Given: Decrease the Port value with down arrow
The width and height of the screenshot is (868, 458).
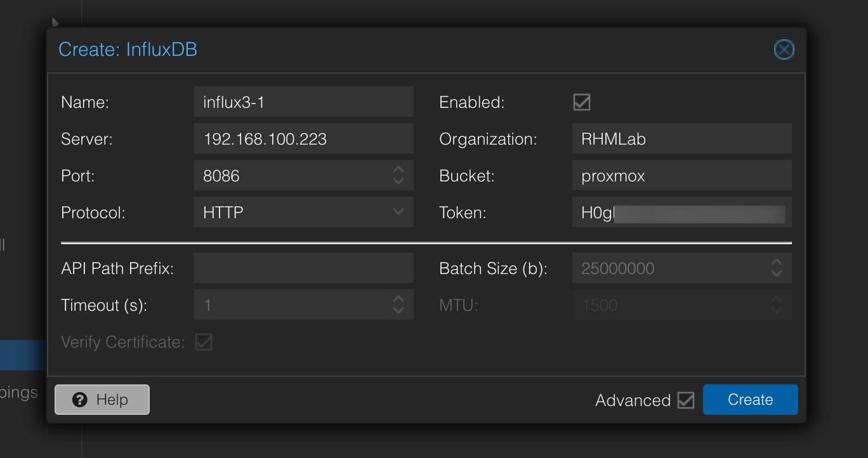Looking at the screenshot, I should coord(398,181).
